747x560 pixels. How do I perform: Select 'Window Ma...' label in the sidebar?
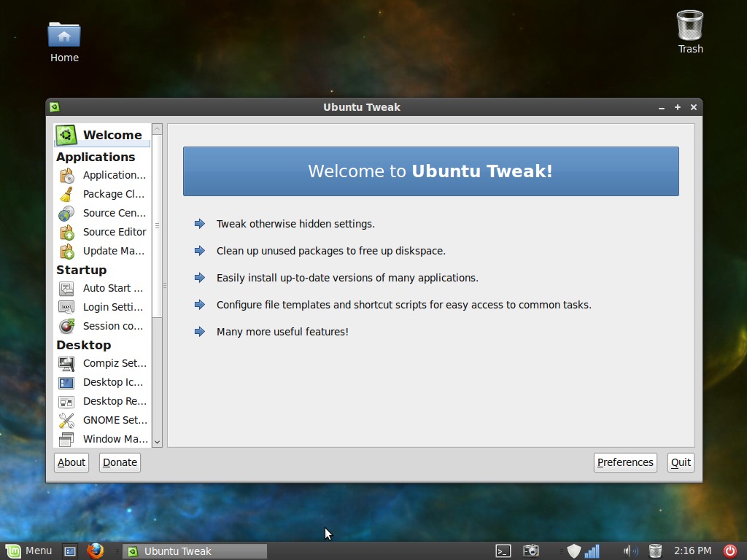(115, 439)
